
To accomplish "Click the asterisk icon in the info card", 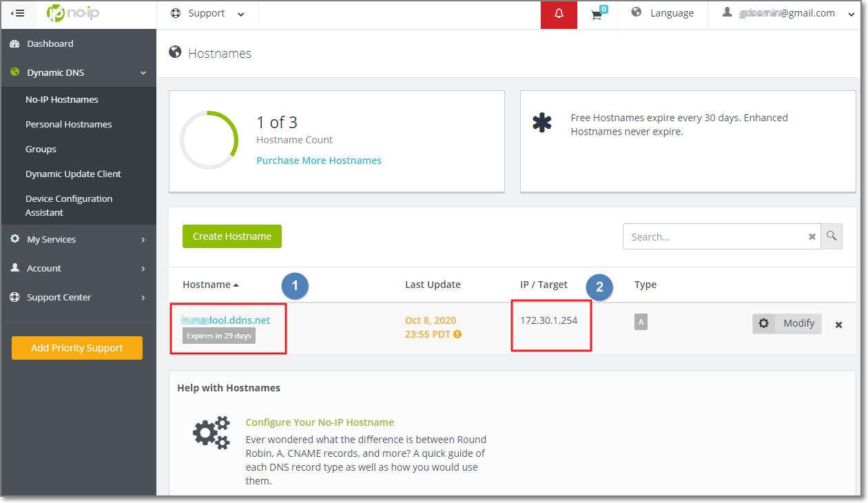I will click(x=542, y=123).
